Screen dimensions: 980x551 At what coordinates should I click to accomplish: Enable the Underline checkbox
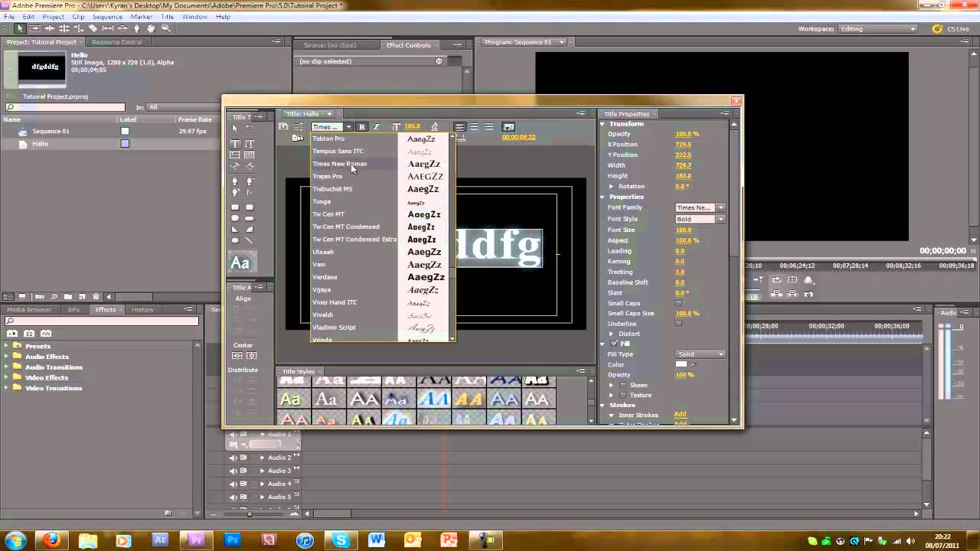678,324
